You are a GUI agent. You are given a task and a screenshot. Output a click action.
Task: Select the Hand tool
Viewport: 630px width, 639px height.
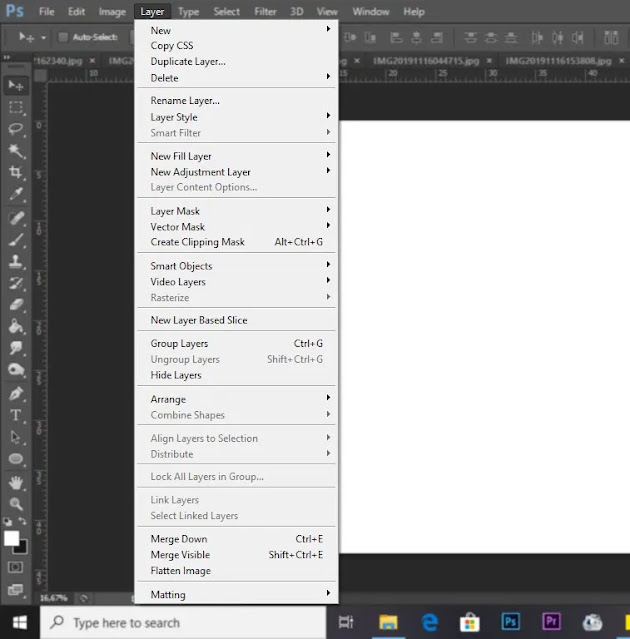pos(16,483)
